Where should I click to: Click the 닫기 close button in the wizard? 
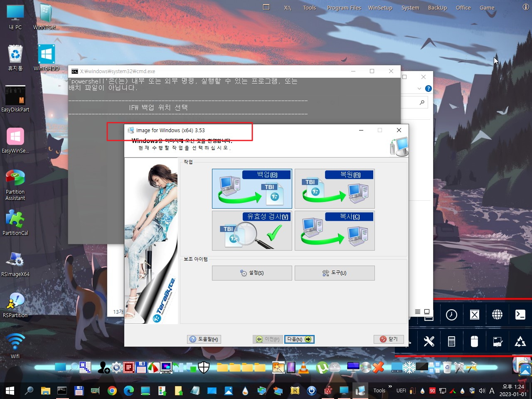[389, 339]
